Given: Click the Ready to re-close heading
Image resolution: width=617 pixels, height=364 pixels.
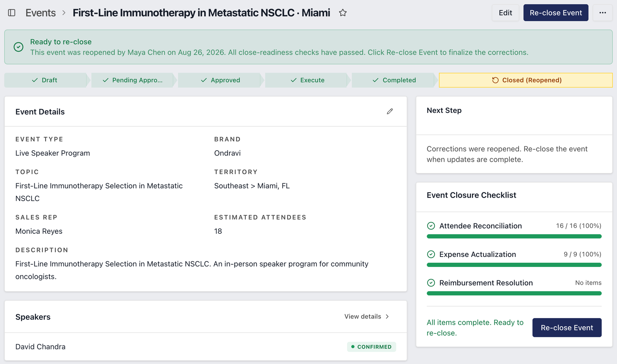Looking at the screenshot, I should [x=61, y=42].
